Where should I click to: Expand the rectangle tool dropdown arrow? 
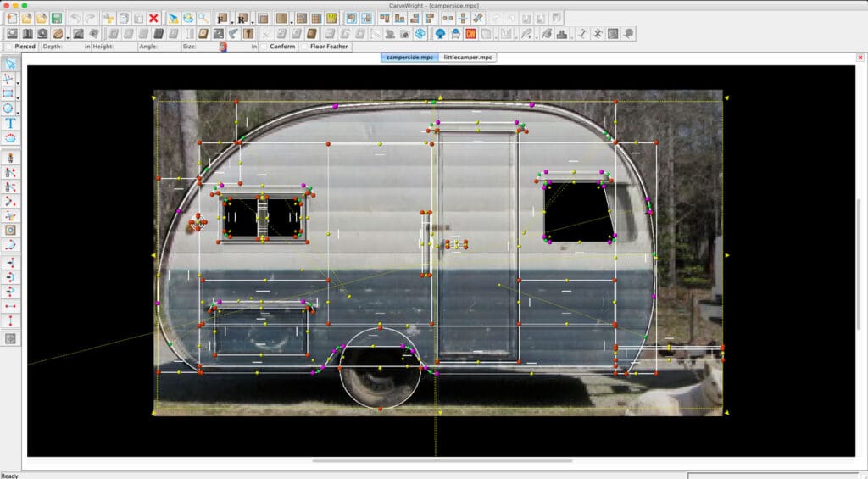(17, 97)
